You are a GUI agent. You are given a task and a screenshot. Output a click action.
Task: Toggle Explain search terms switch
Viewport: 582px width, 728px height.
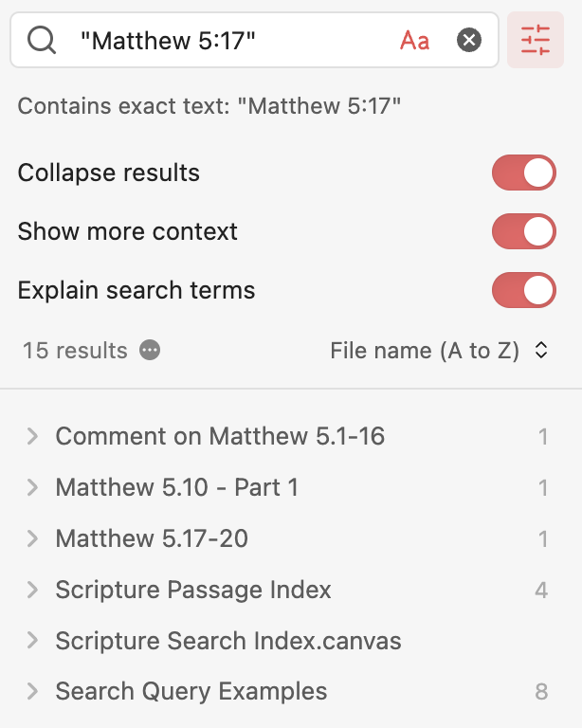tap(523, 290)
